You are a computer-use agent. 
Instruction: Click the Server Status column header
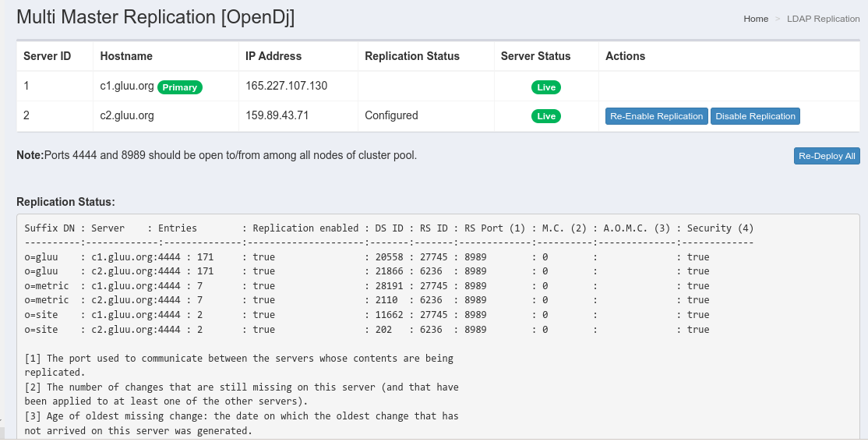click(x=536, y=56)
